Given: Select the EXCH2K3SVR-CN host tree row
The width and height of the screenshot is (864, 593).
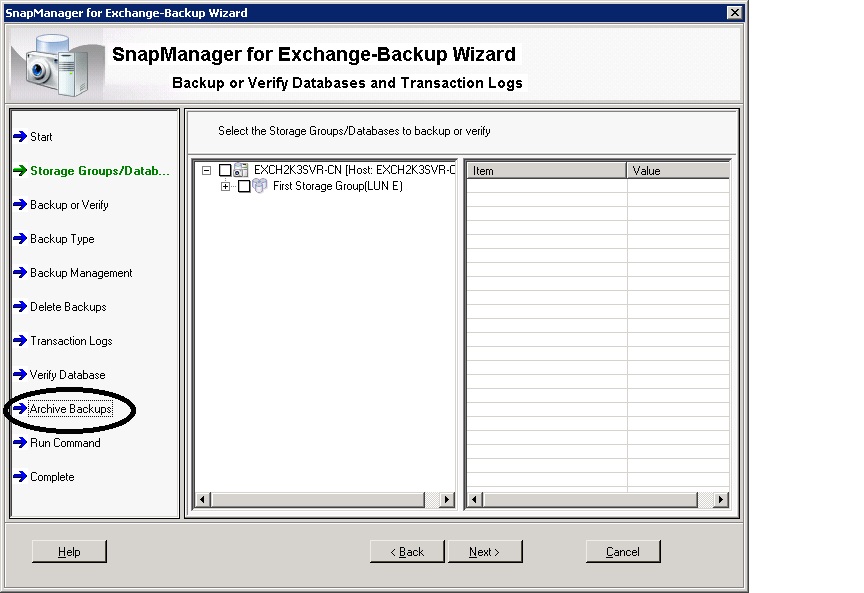Looking at the screenshot, I should pyautogui.click(x=354, y=170).
